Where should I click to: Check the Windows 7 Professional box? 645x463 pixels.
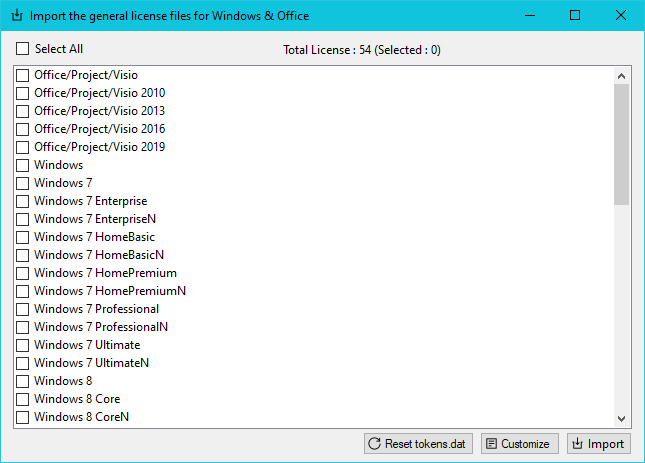coord(23,309)
